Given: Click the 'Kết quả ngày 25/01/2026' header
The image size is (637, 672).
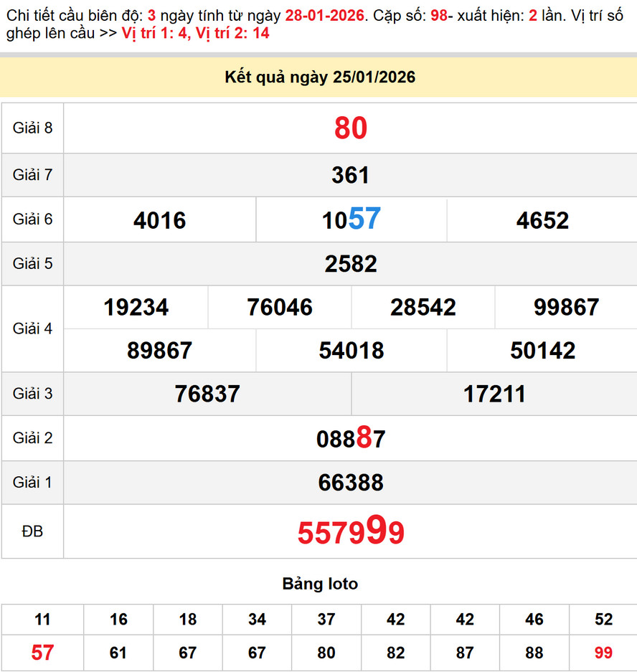Looking at the screenshot, I should 319,77.
